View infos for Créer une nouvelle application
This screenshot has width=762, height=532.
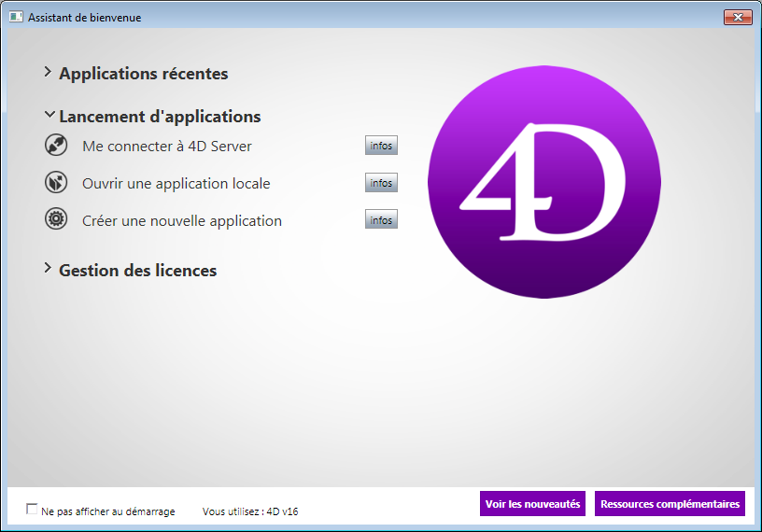pyautogui.click(x=381, y=220)
